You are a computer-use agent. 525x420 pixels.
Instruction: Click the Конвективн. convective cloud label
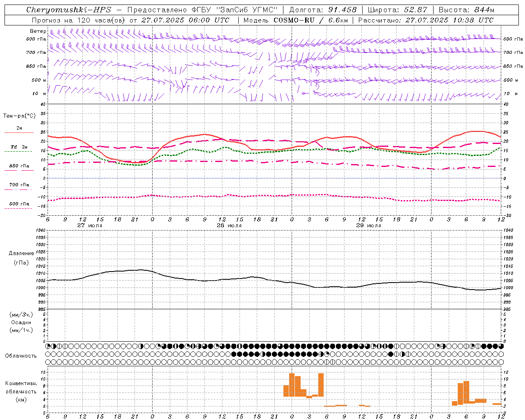point(21,383)
